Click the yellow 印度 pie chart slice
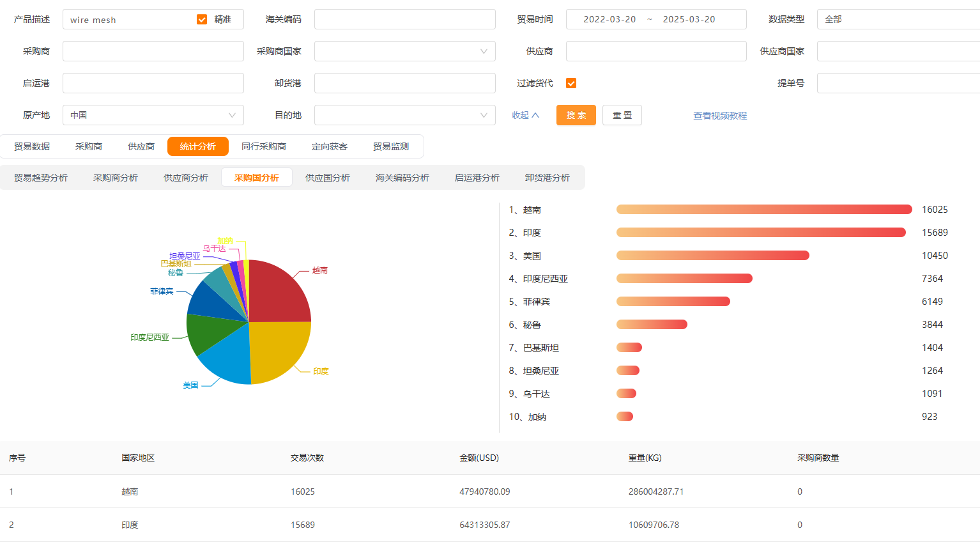The height and width of the screenshot is (542, 980). point(278,352)
